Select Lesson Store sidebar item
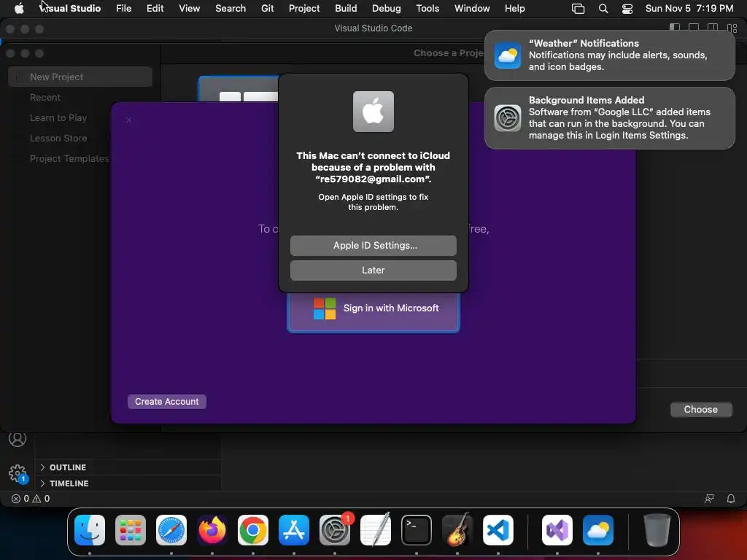 pos(58,138)
